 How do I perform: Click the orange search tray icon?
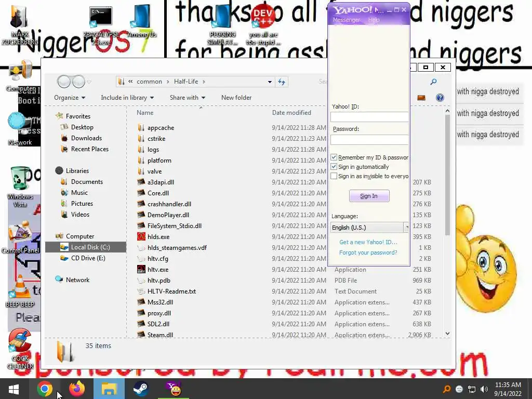point(447,389)
